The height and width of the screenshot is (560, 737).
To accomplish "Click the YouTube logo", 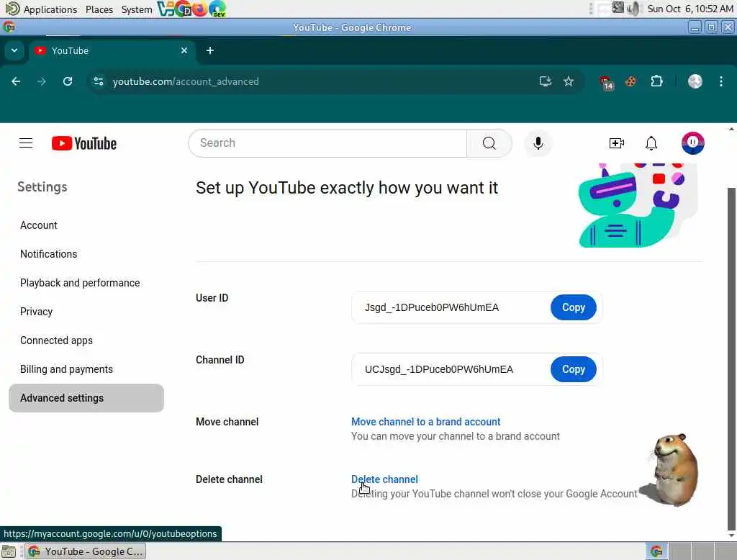I will 84,143.
